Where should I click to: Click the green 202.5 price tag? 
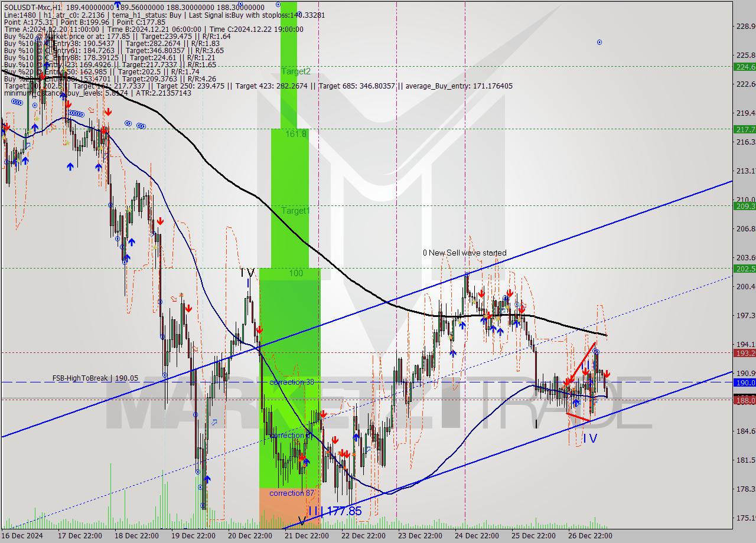tap(745, 269)
